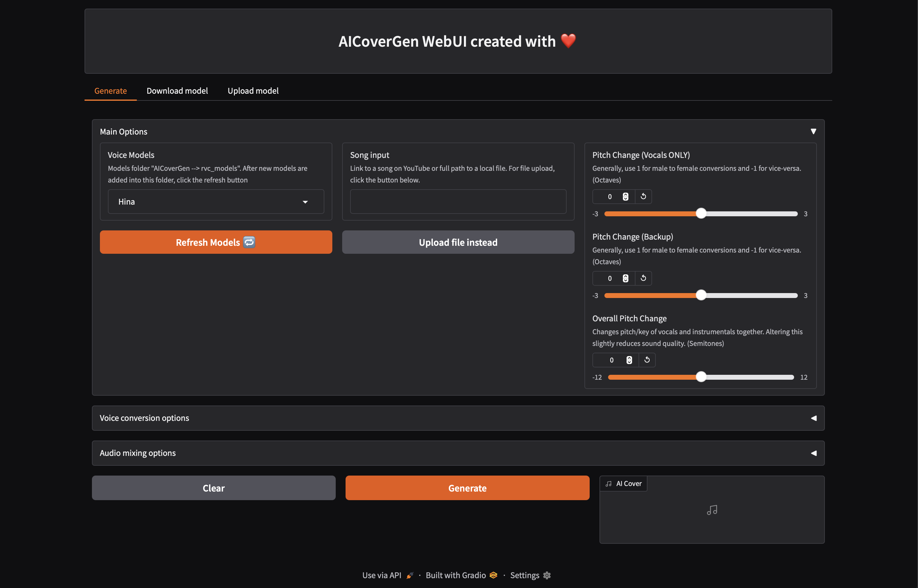Viewport: 918px width, 588px height.
Task: Switch to the Generate tab
Action: click(110, 91)
